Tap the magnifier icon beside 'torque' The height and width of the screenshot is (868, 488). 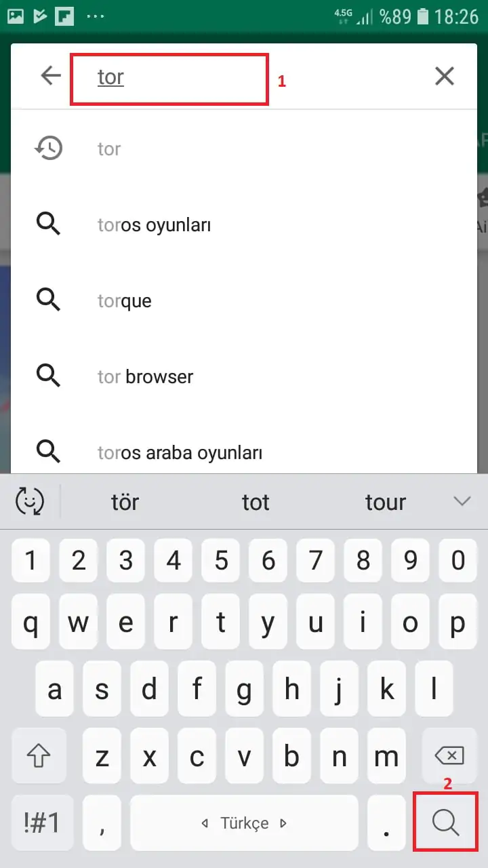click(x=48, y=300)
